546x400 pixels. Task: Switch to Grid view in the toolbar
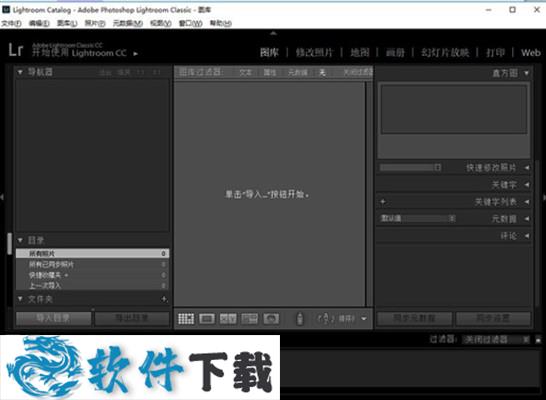point(186,319)
